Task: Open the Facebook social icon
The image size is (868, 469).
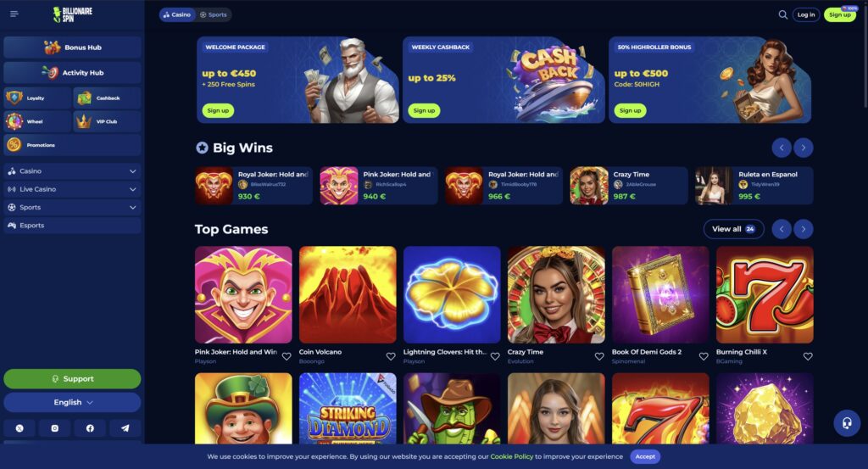Action: [x=90, y=428]
